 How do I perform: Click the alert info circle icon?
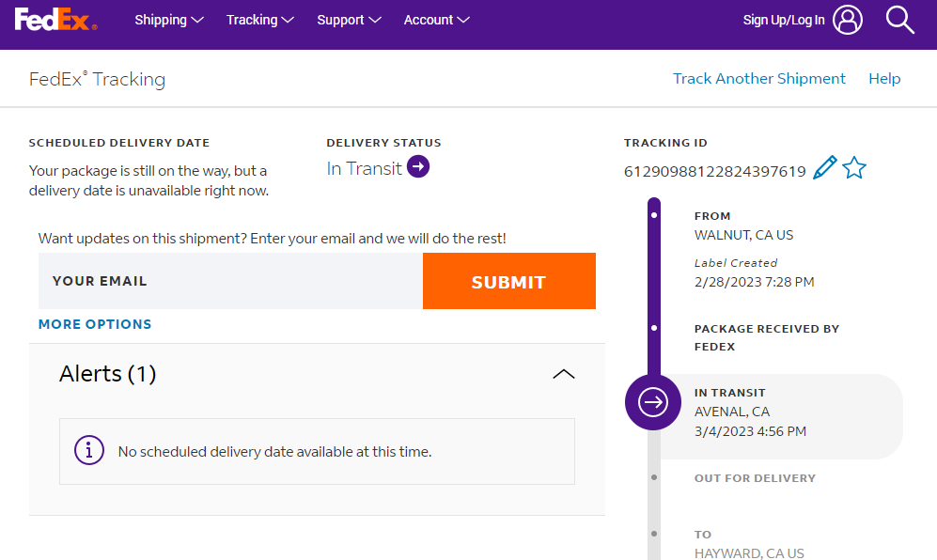(x=89, y=451)
